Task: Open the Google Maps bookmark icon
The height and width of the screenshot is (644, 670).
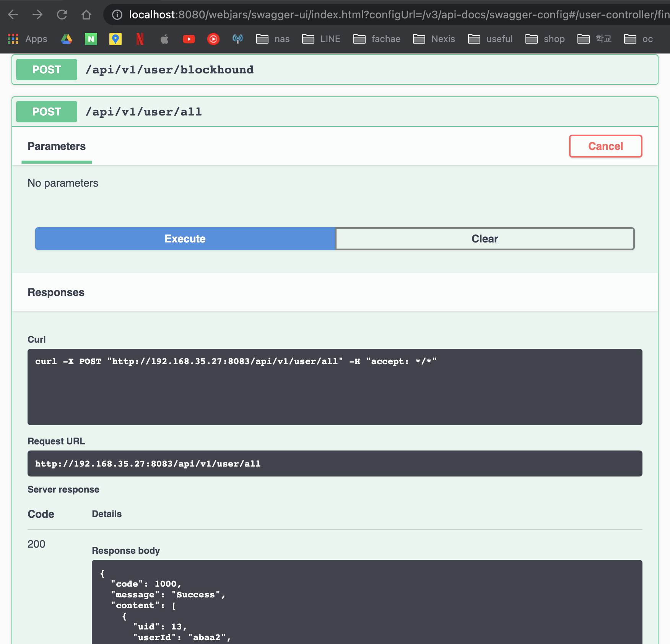Action: (x=115, y=39)
